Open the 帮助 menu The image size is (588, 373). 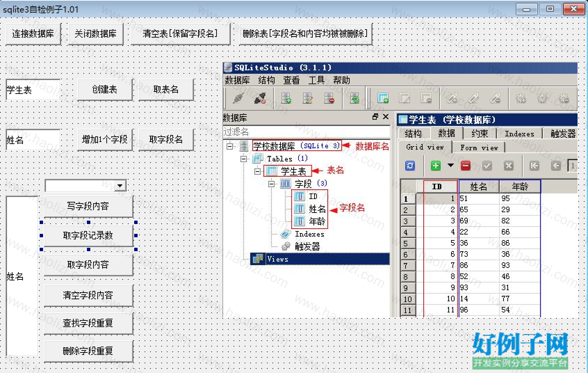tap(341, 80)
